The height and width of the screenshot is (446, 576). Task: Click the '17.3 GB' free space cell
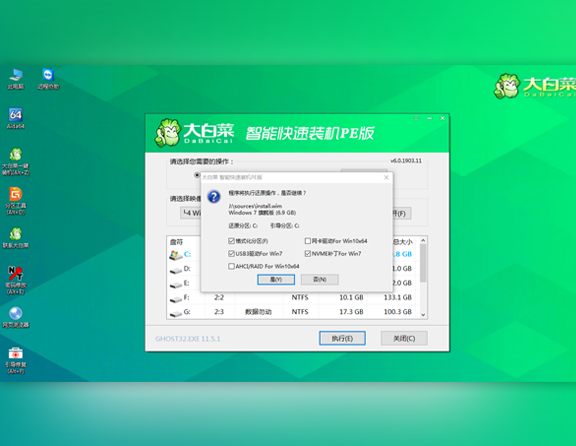point(351,312)
